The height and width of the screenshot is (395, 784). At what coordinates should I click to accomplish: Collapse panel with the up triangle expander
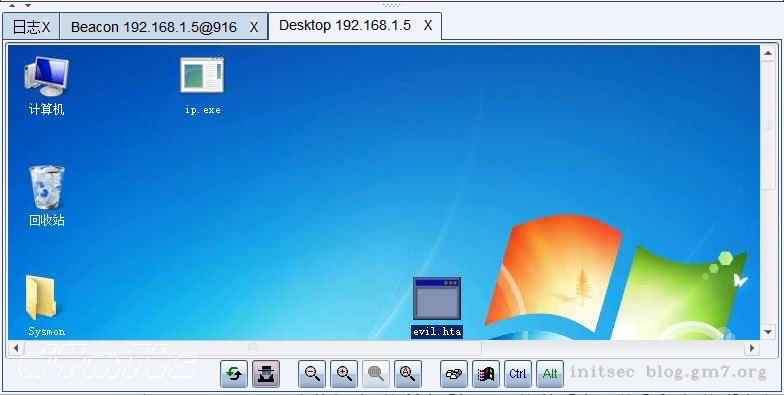coord(12,6)
